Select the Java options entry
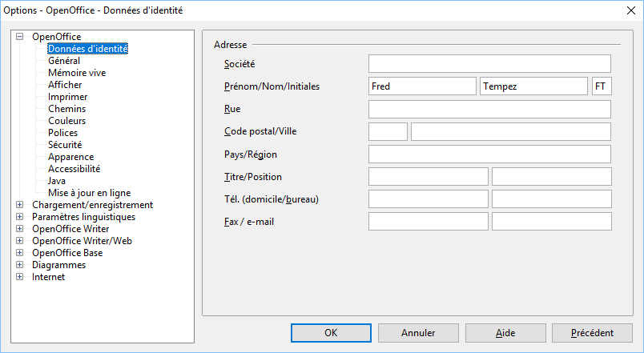The image size is (644, 353). coord(57,181)
